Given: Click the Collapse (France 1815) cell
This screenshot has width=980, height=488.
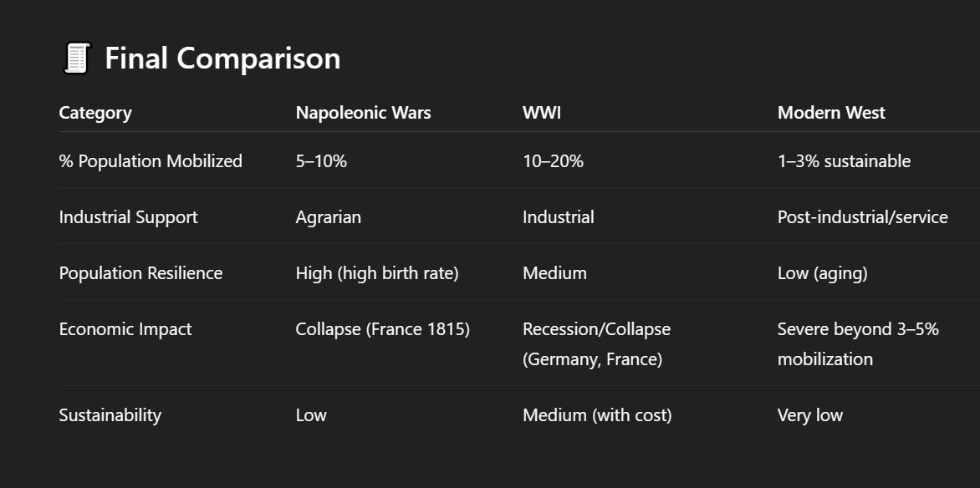Looking at the screenshot, I should (382, 329).
